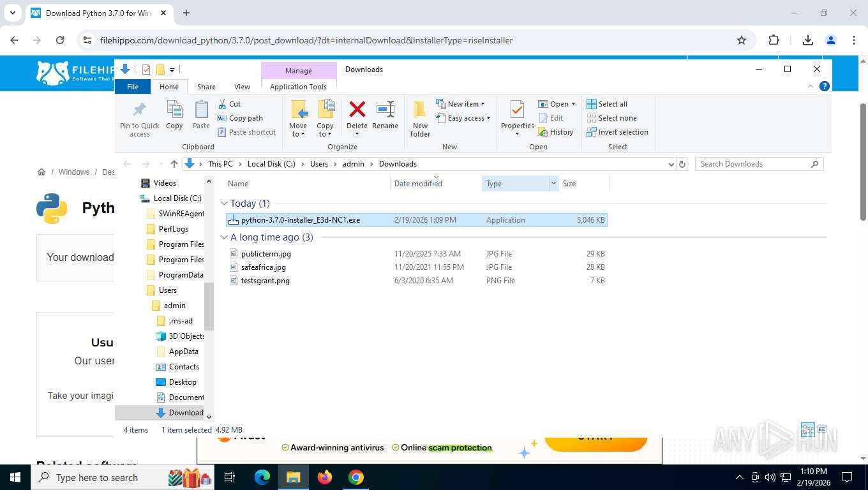Click Copy path in ribbon
The width and height of the screenshot is (868, 490).
pos(240,118)
